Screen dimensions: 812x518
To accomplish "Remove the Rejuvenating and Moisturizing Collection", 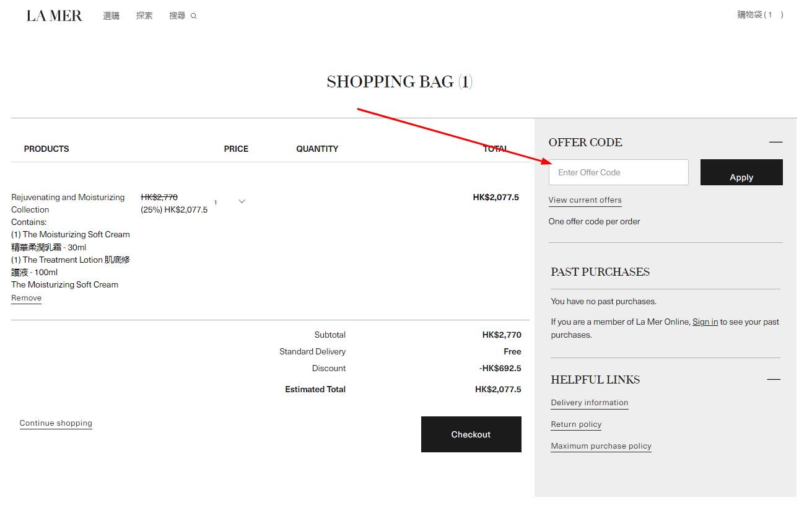I will 26,298.
